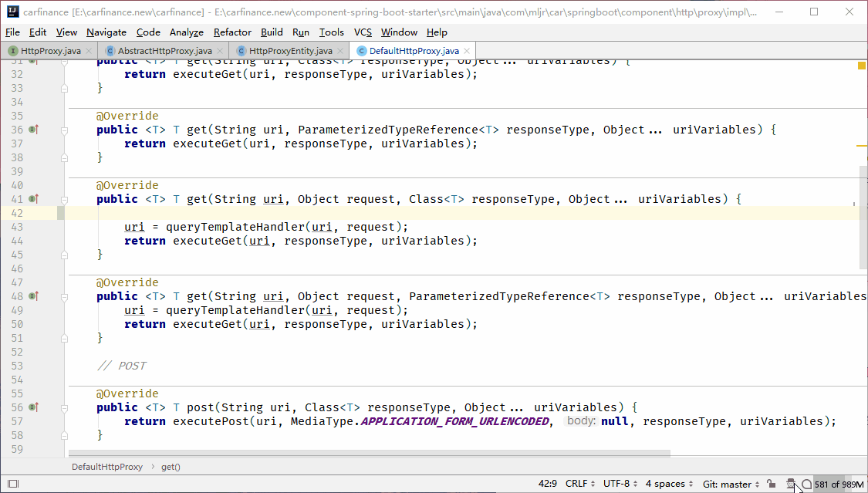
Task: Open the UTF-8 encoding dropdown
Action: pos(620,484)
